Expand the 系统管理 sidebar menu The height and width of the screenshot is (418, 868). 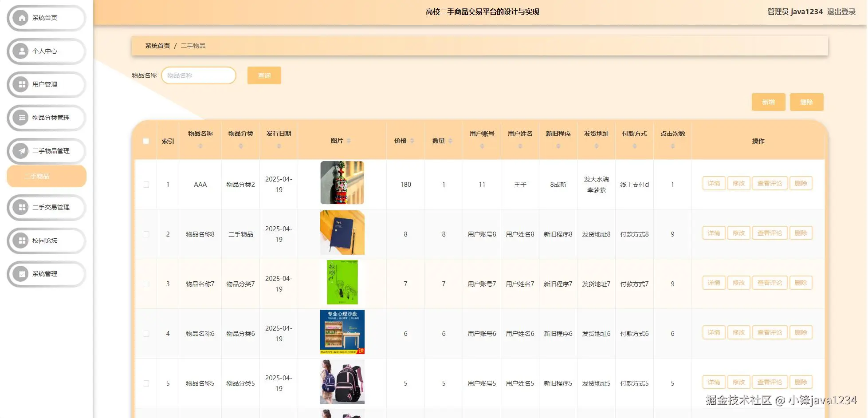[x=46, y=274]
